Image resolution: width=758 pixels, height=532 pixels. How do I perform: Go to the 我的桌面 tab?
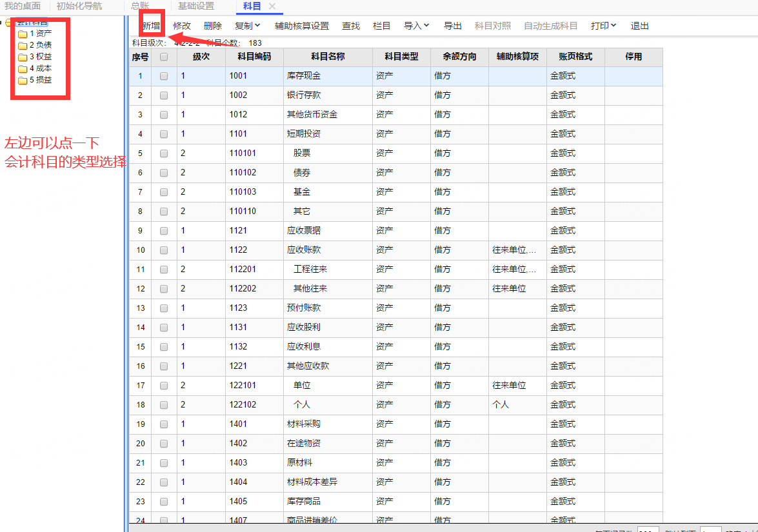pos(23,6)
